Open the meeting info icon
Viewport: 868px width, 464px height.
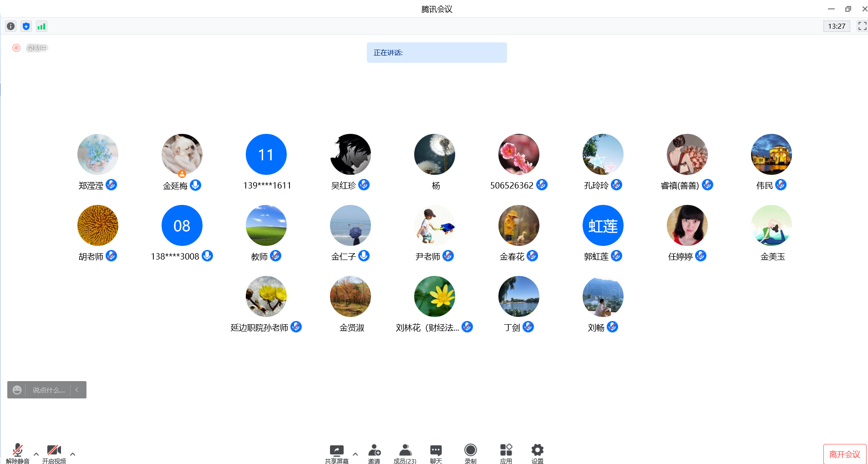click(11, 26)
